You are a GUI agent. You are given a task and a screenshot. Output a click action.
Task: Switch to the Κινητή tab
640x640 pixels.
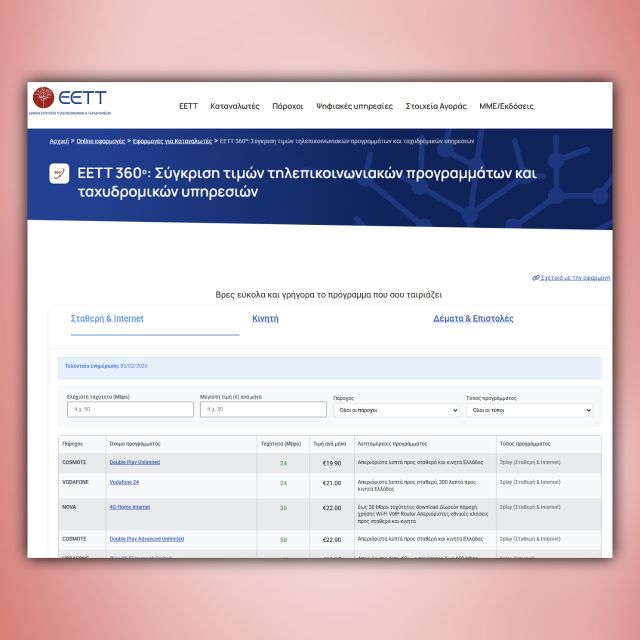point(265,318)
